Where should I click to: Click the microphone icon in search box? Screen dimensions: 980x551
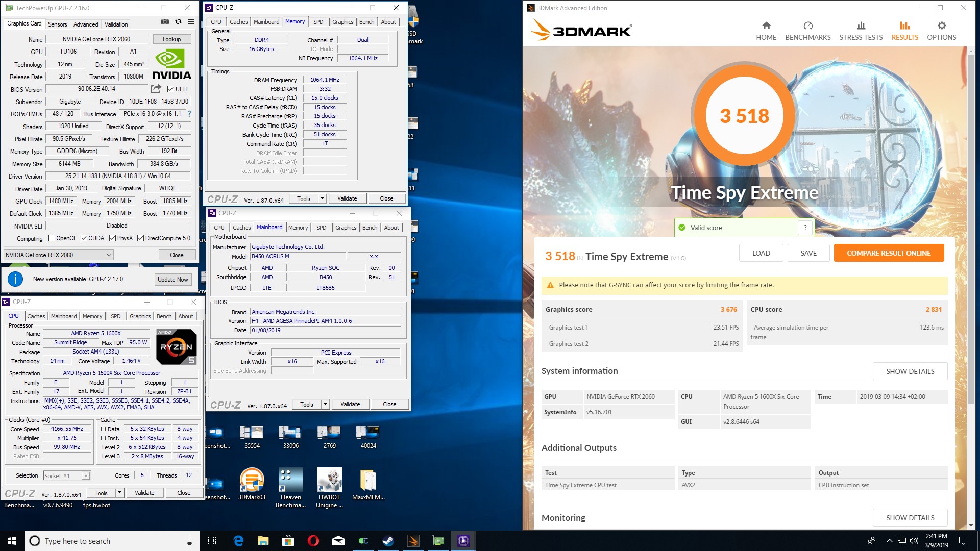(189, 541)
